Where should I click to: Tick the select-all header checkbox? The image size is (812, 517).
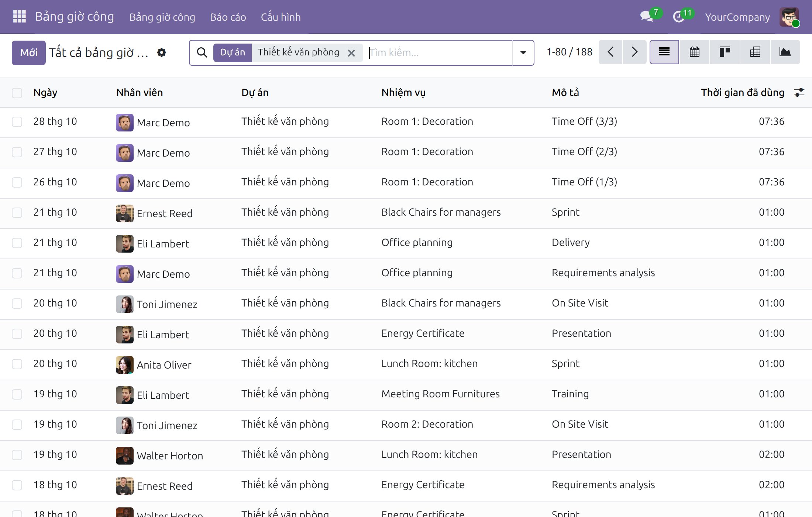tap(17, 93)
